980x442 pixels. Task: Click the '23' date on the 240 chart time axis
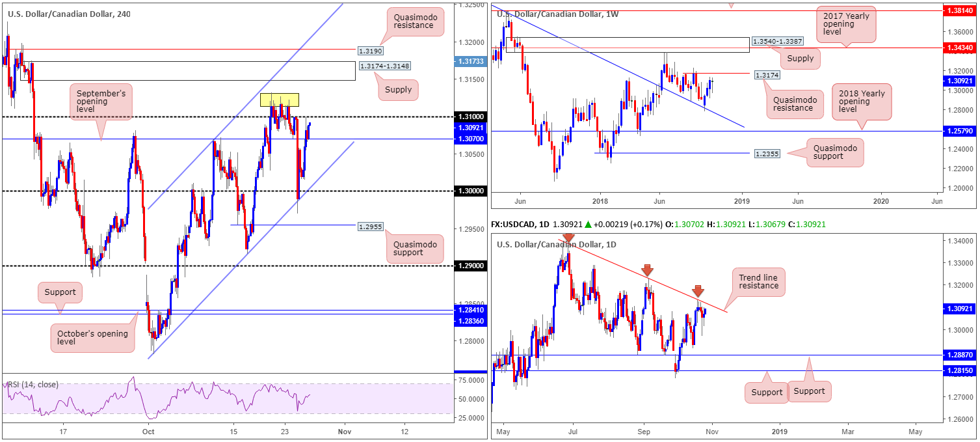tap(285, 431)
